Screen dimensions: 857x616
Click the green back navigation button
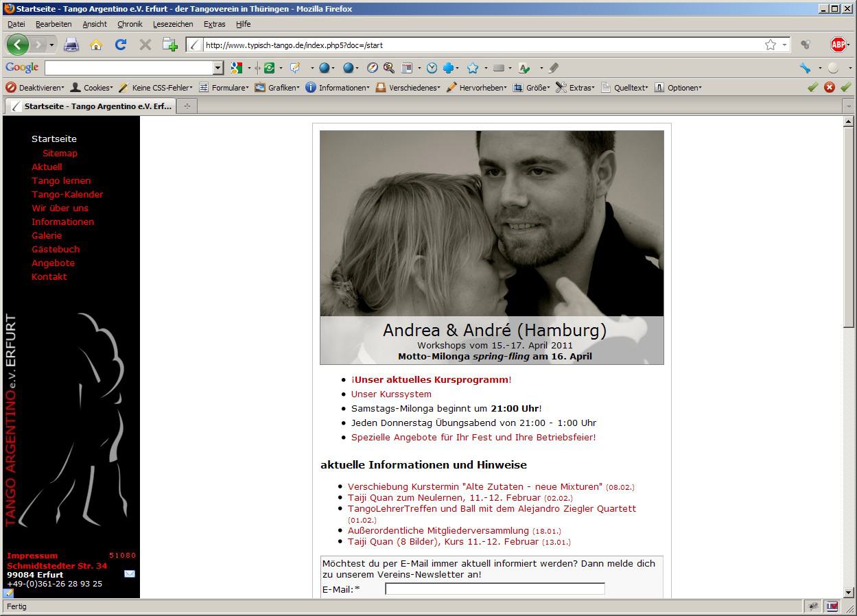pyautogui.click(x=18, y=45)
